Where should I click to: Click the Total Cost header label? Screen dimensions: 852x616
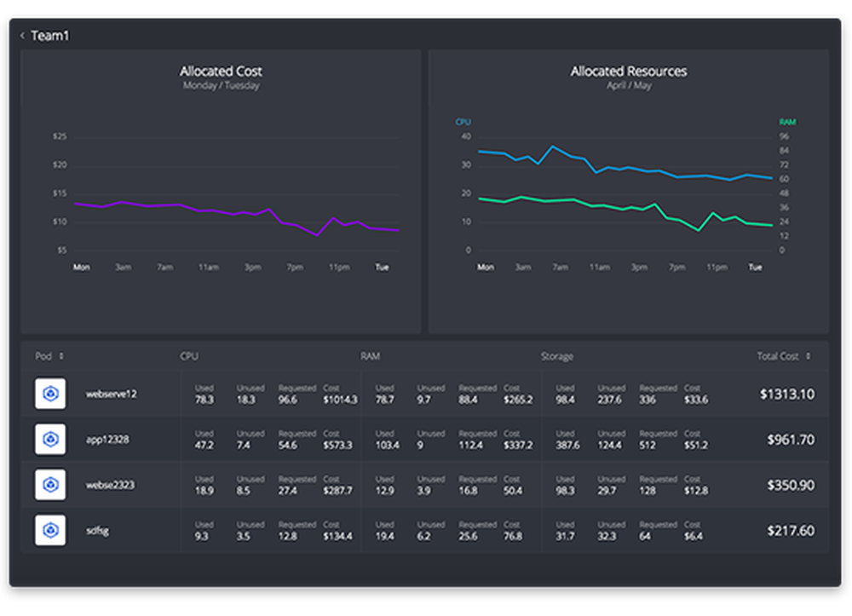coord(778,356)
